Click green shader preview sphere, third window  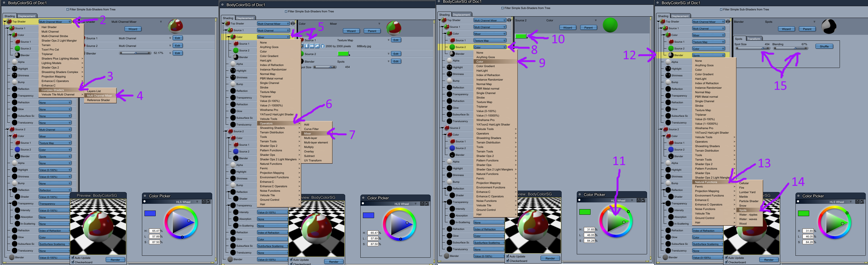click(x=610, y=25)
